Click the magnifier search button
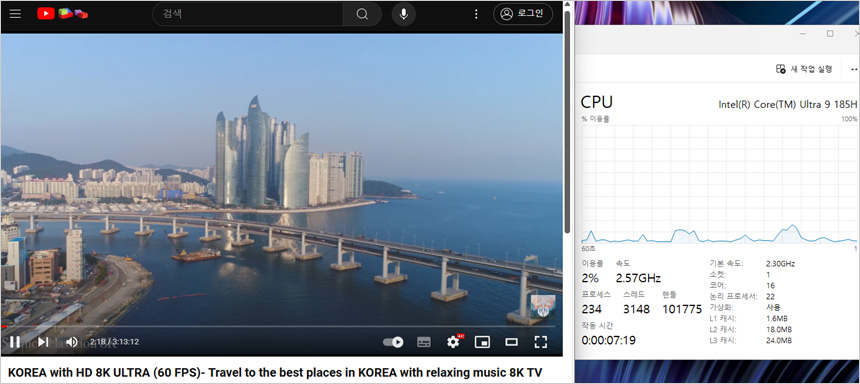The height and width of the screenshot is (384, 860). click(362, 14)
